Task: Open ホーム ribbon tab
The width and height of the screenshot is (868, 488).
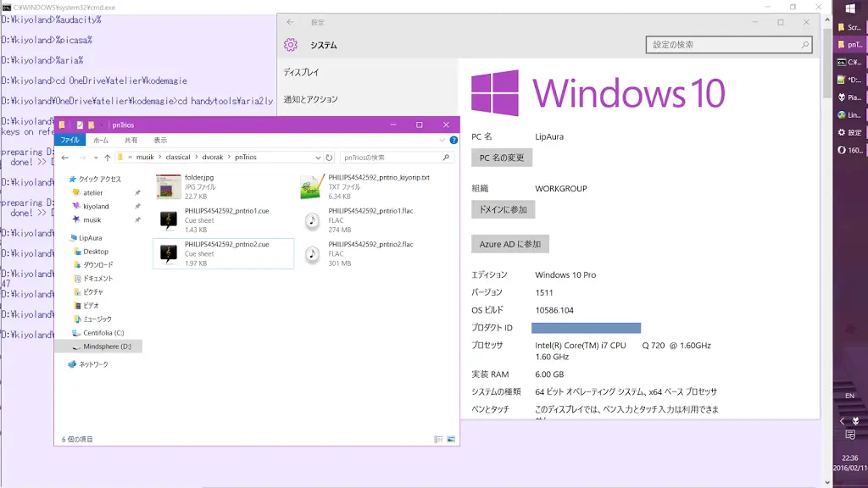Action: pyautogui.click(x=101, y=141)
